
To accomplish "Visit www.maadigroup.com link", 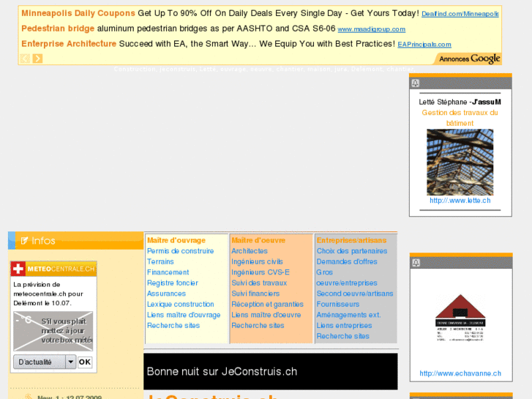I will 372,29.
